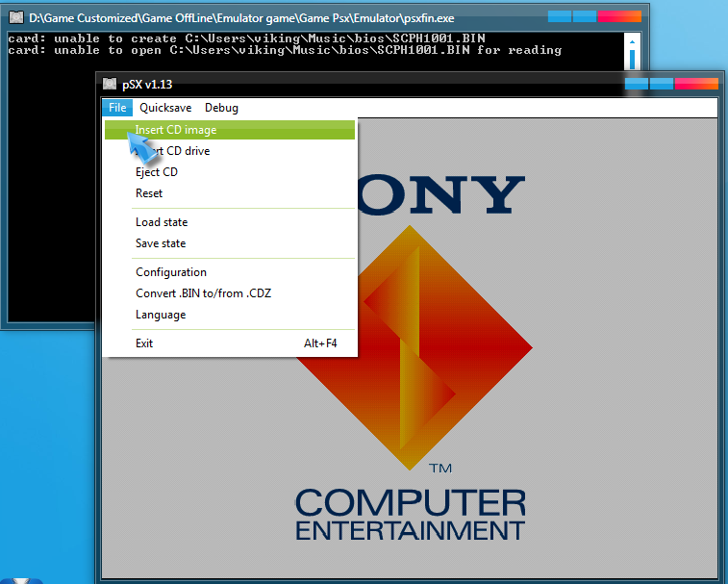Click the psxfin.exe path title text

tap(241, 18)
